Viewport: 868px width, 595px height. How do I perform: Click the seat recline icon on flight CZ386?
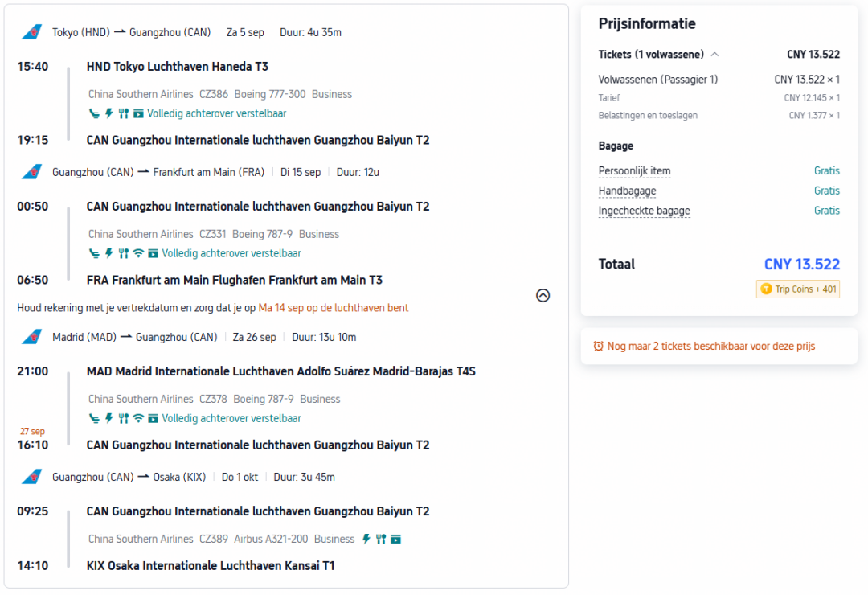pos(95,113)
